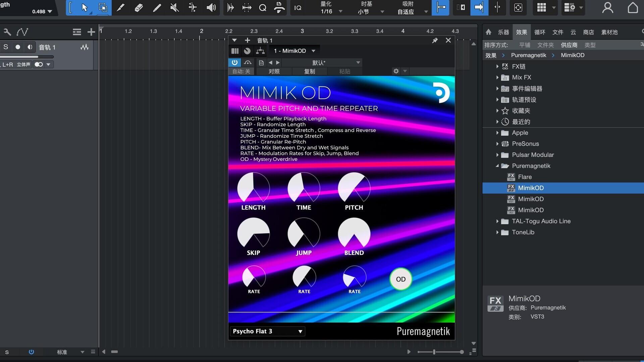The height and width of the screenshot is (362, 644).
Task: Switch to the 云 browser tab
Action: tap(573, 32)
